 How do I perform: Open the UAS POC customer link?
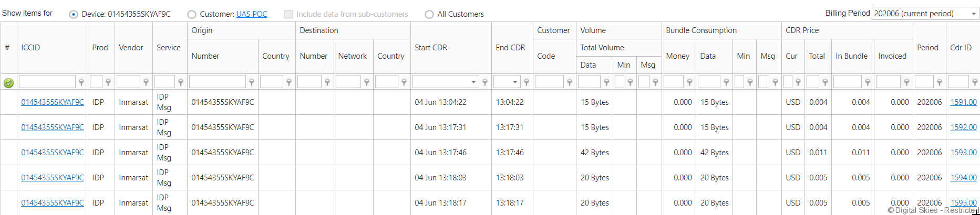(x=252, y=14)
